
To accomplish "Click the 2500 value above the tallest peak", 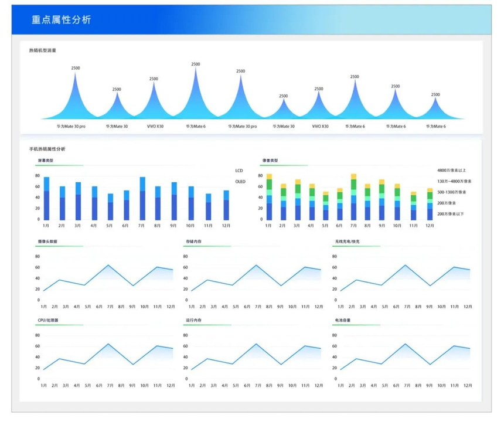I will tap(196, 64).
